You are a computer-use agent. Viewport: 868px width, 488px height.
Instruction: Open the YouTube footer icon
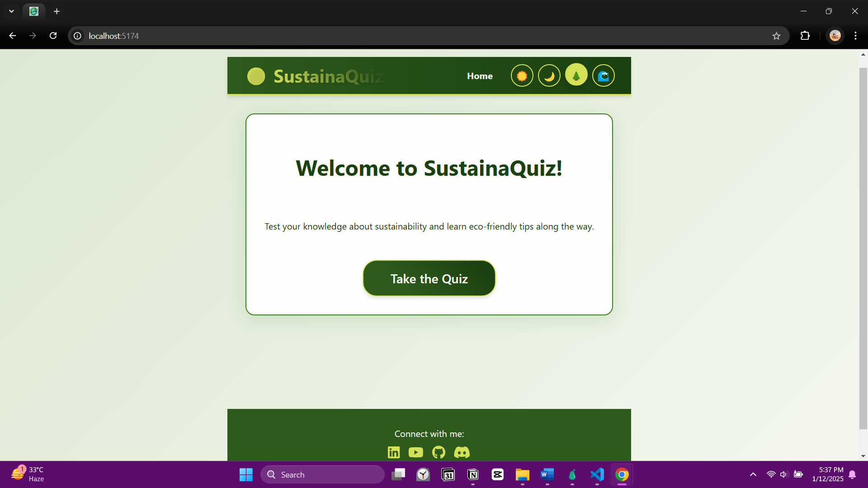tap(416, 452)
